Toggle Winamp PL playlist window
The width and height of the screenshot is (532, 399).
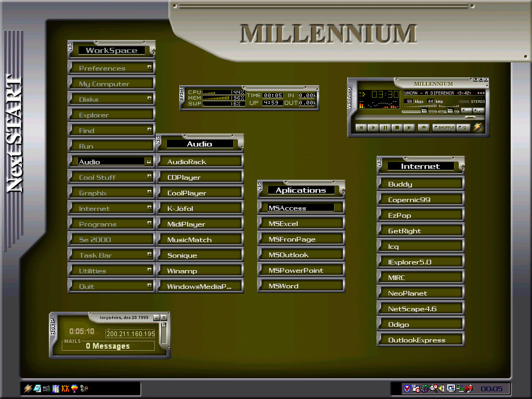tap(479, 110)
